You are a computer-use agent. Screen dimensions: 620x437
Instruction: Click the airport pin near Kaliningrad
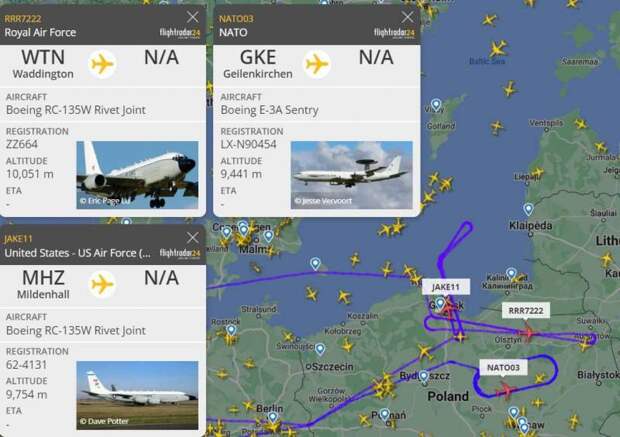point(511,273)
